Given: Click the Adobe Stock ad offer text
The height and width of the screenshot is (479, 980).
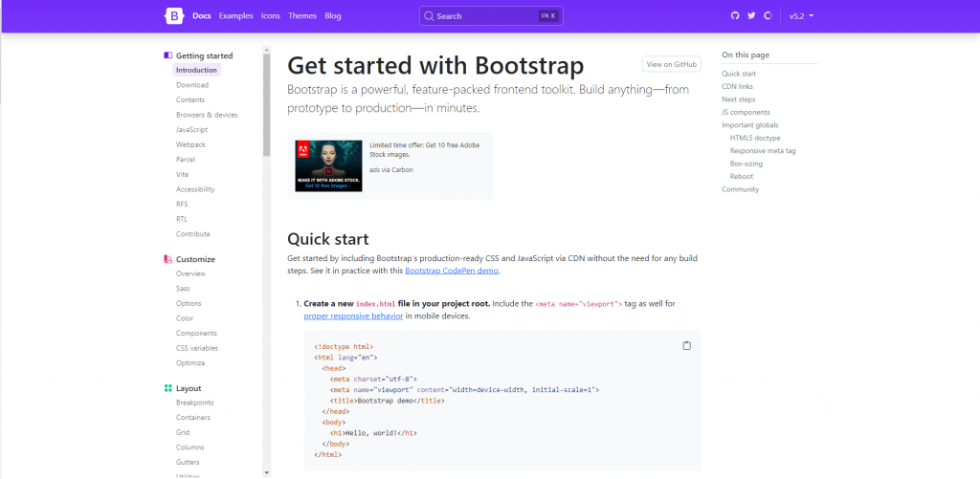Looking at the screenshot, I should (425, 149).
